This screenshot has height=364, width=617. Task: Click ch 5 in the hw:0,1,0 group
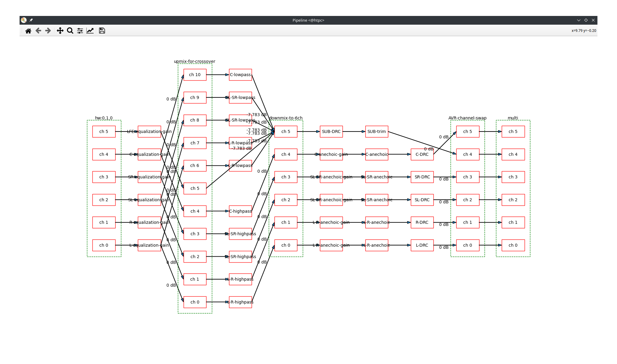(104, 131)
